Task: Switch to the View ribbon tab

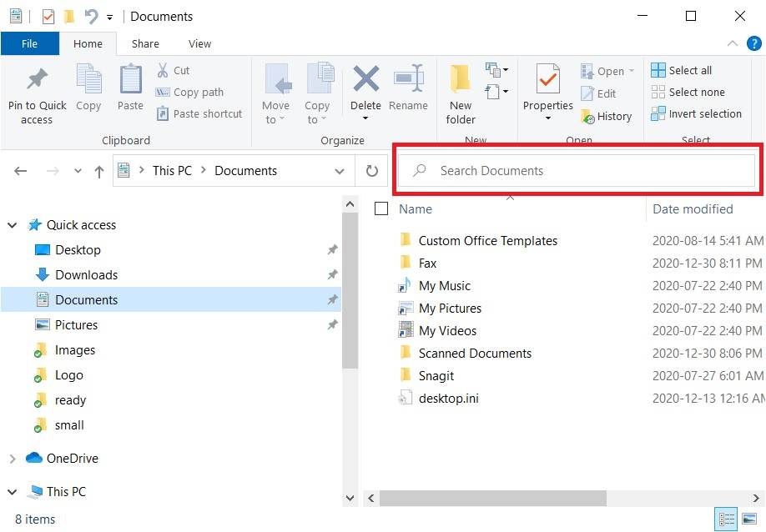Action: [x=199, y=43]
